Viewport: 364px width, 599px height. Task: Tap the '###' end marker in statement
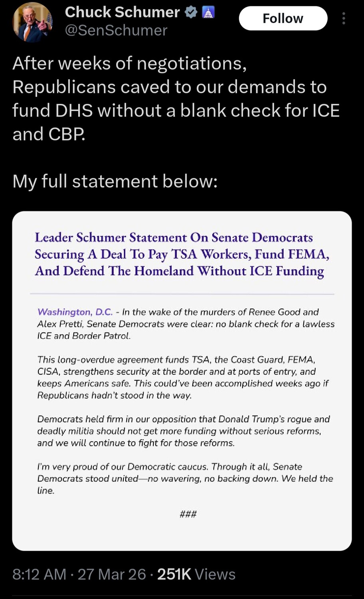pyautogui.click(x=188, y=514)
